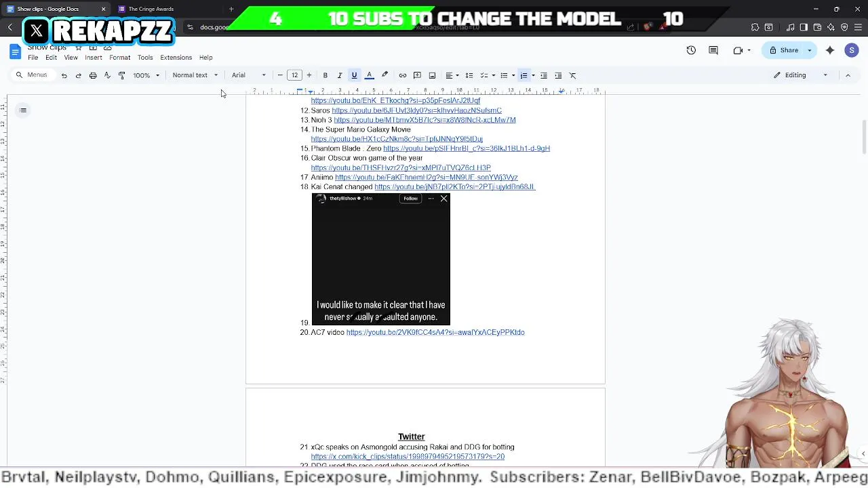Click the Share button
This screenshot has width=868, height=488.
[784, 50]
